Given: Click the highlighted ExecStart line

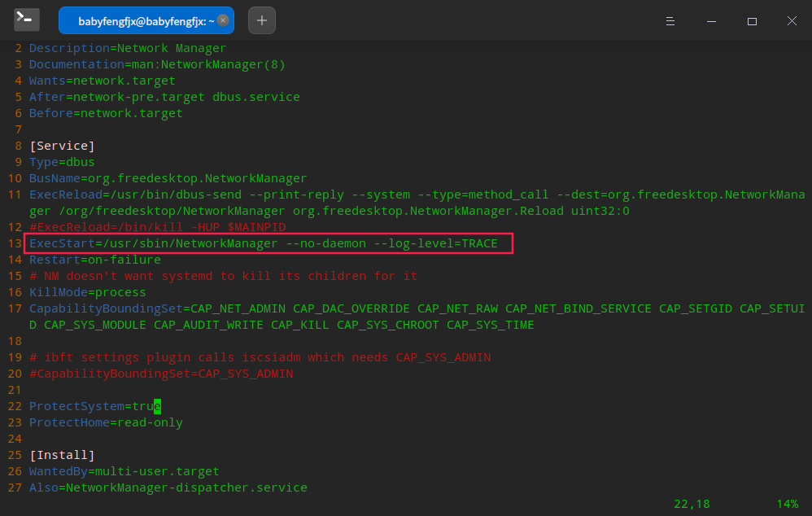Looking at the screenshot, I should pos(264,243).
